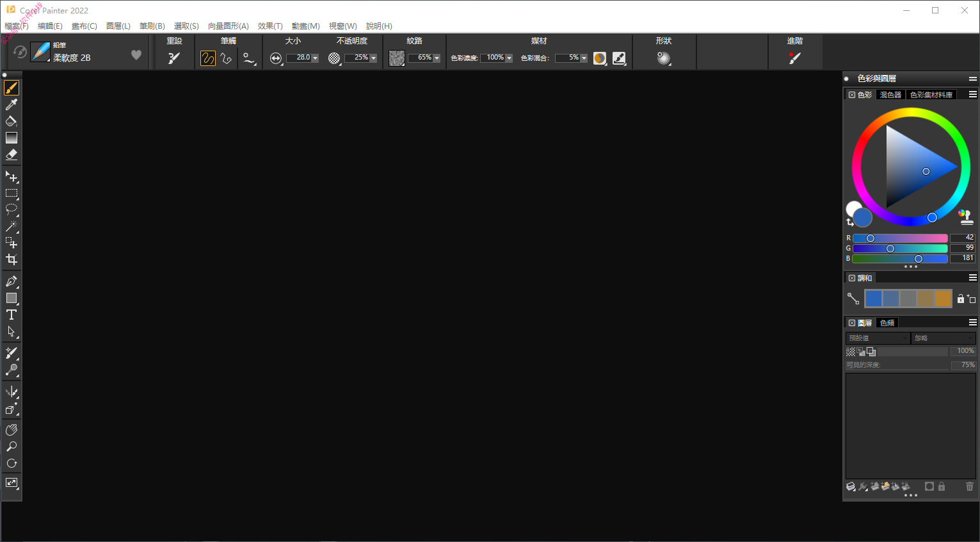This screenshot has width=980, height=542.
Task: Select the Grabber hand tool
Action: pyautogui.click(x=12, y=430)
